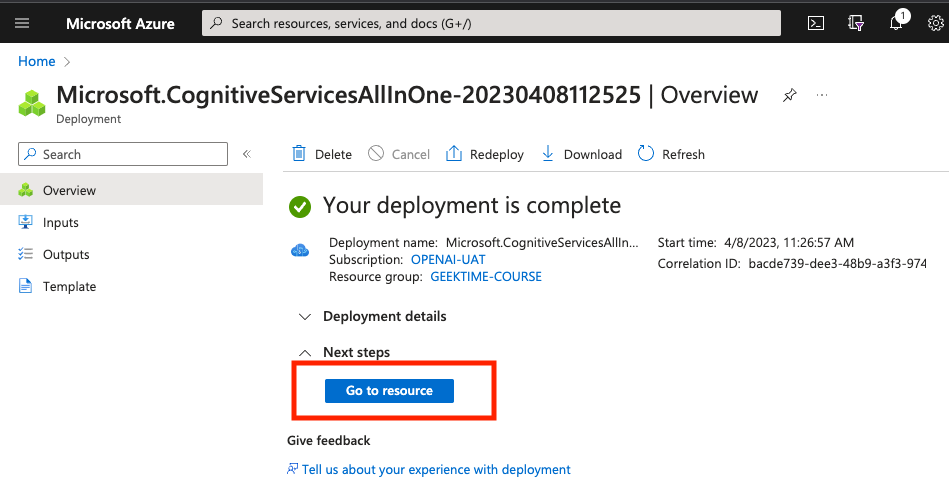The height and width of the screenshot is (492, 949).
Task: Open Outputs in the left menu
Action: tap(66, 254)
